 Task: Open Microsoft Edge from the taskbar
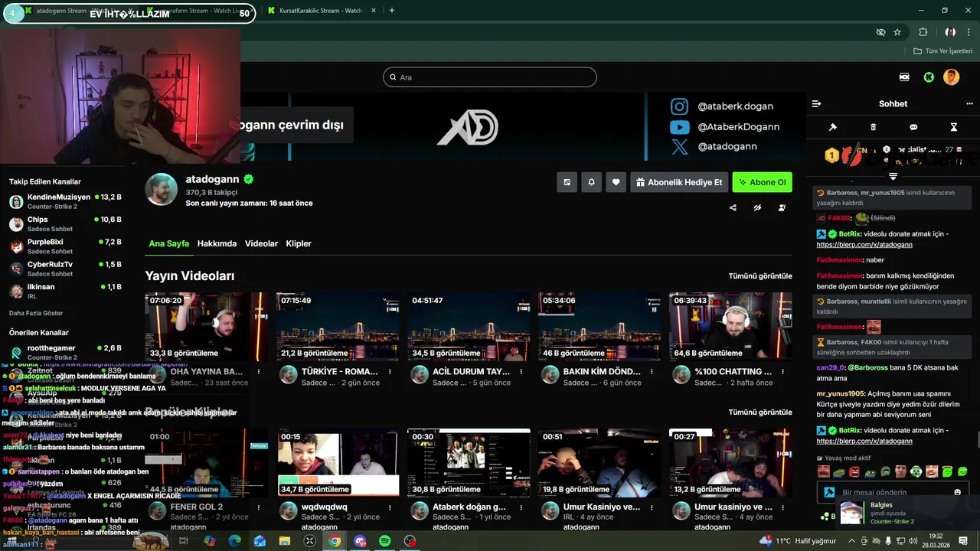point(234,541)
